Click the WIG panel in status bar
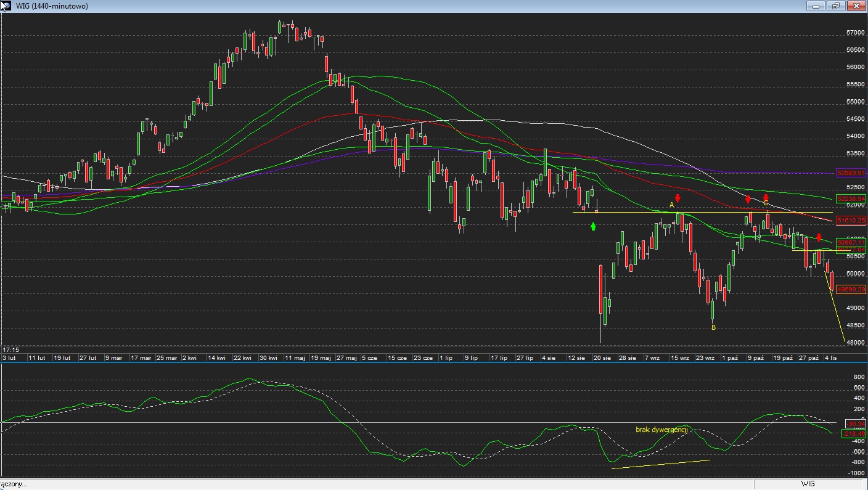 point(808,484)
